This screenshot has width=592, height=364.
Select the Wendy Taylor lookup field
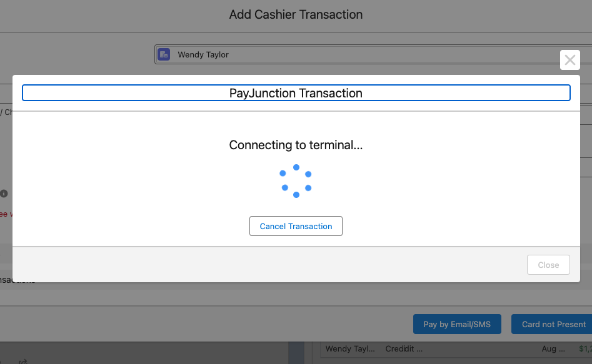(373, 54)
